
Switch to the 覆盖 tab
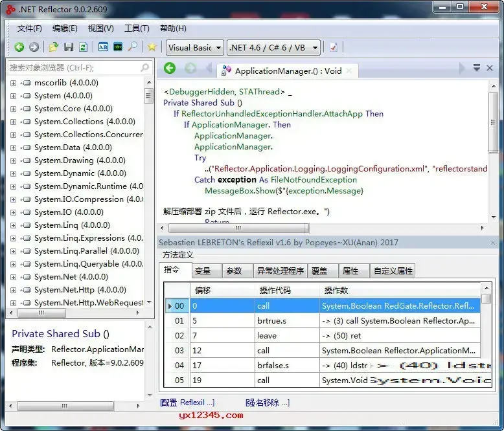(x=323, y=271)
